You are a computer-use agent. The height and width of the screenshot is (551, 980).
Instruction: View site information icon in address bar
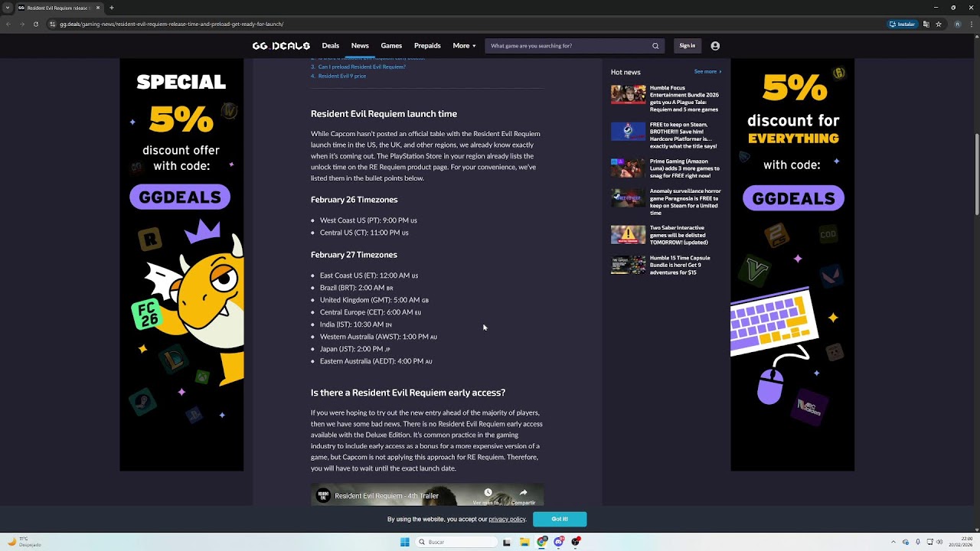pos(53,24)
